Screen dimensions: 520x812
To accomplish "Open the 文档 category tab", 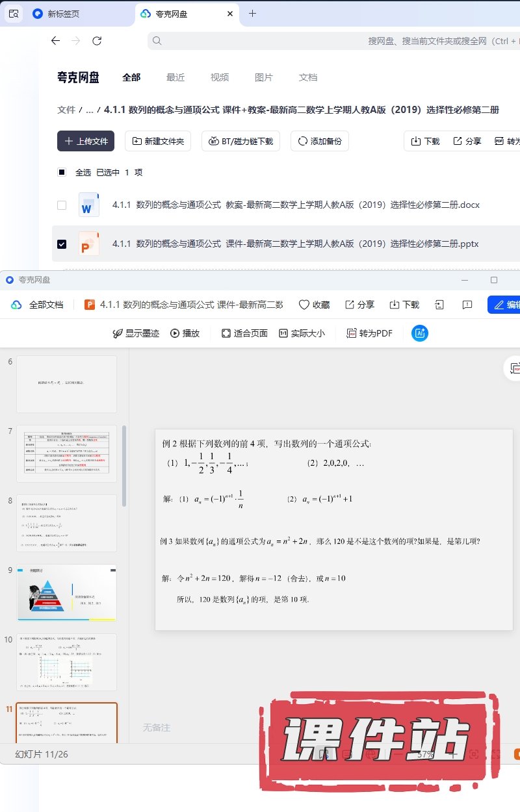I will [308, 77].
